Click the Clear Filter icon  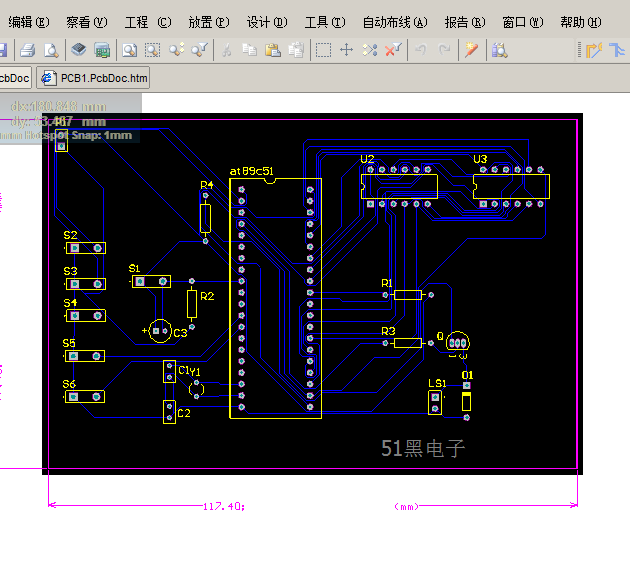tap(393, 50)
